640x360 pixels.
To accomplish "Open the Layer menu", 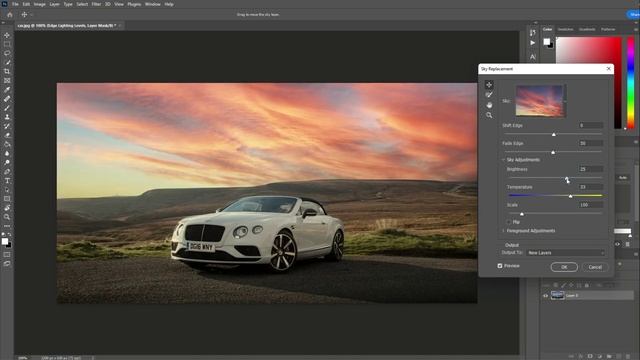I will click(54, 4).
